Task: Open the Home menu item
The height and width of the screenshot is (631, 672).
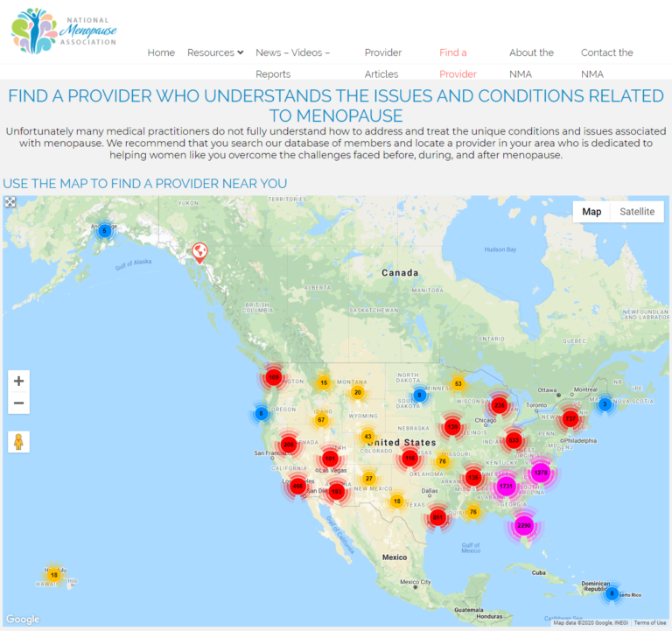Action: [161, 53]
